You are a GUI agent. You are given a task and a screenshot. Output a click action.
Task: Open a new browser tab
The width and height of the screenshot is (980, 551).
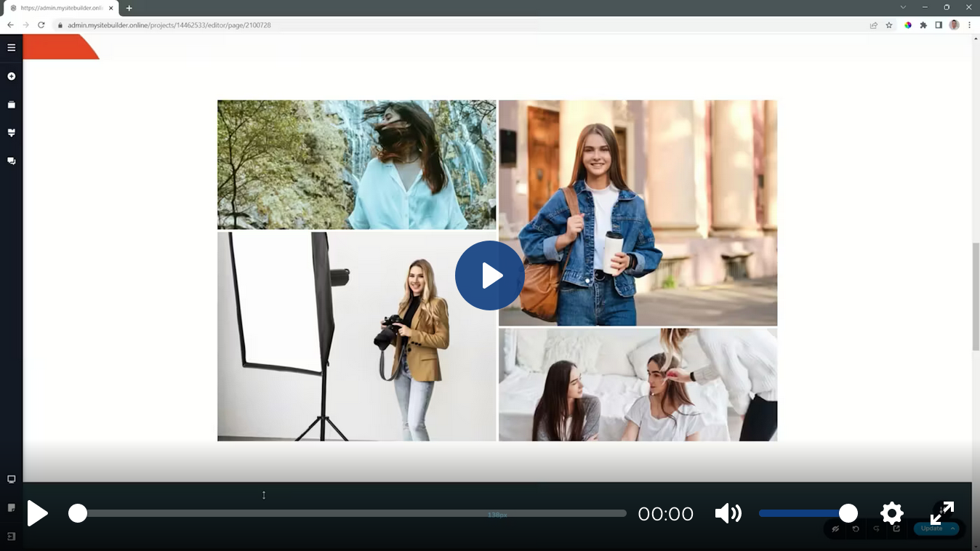pyautogui.click(x=129, y=8)
